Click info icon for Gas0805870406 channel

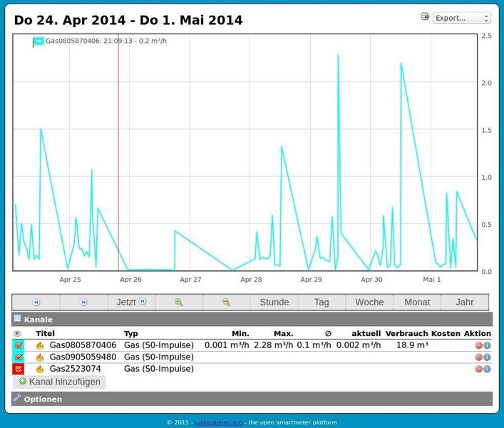[x=487, y=345]
